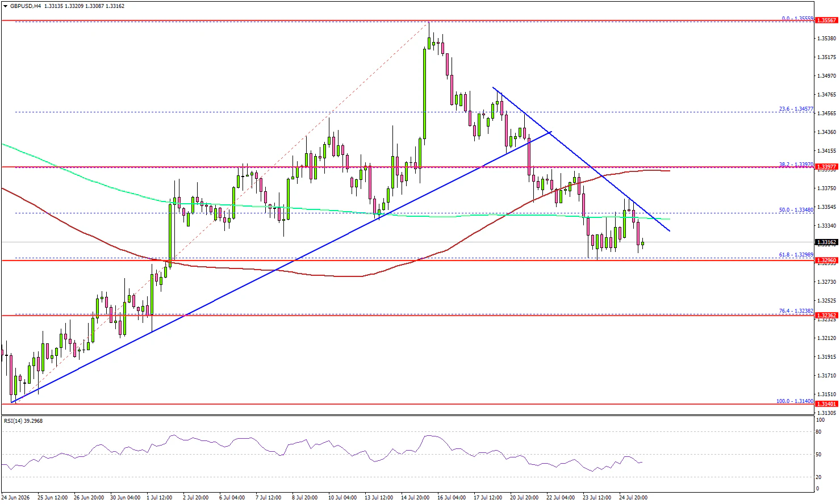This screenshot has height=504, width=840.
Task: Click the Fibonacci 23.6 - 1.34577 label
Action: [x=796, y=109]
